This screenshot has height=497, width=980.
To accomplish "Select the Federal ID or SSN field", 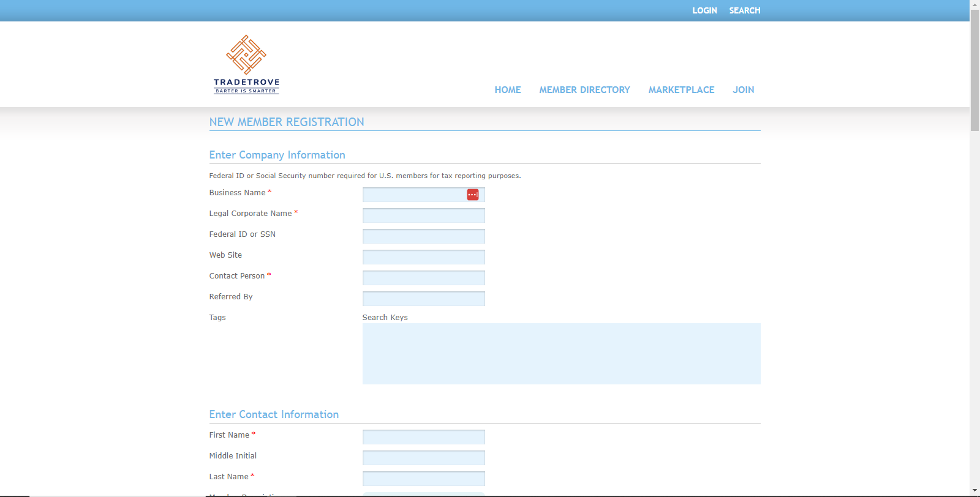I will pos(423,236).
